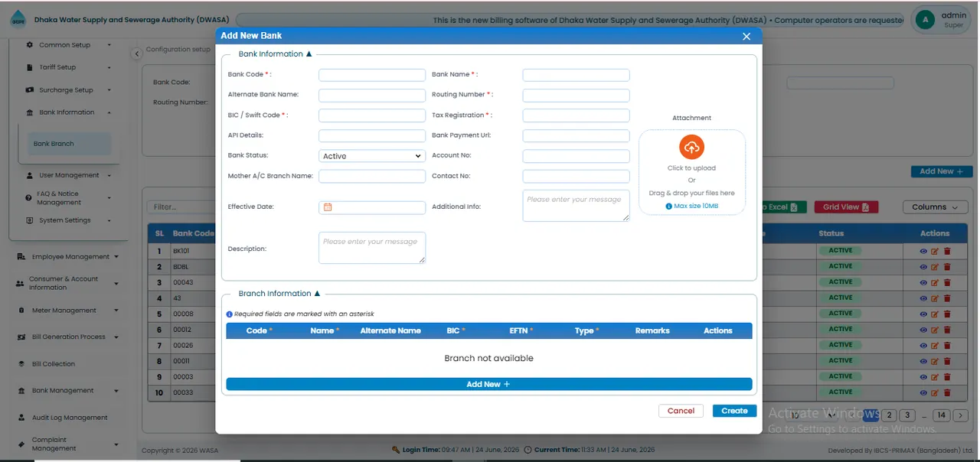980x462 pixels.
Task: Open the Bank Status dropdown
Action: [x=372, y=156]
